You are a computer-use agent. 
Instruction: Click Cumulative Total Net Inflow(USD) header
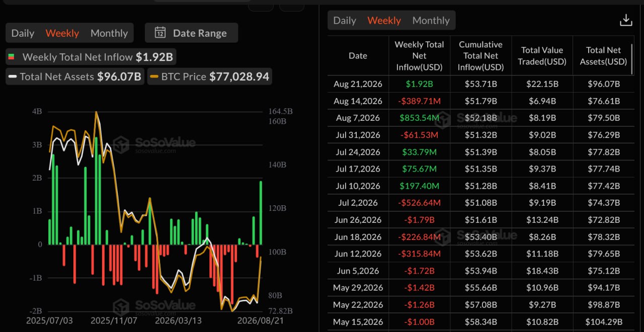(x=480, y=56)
